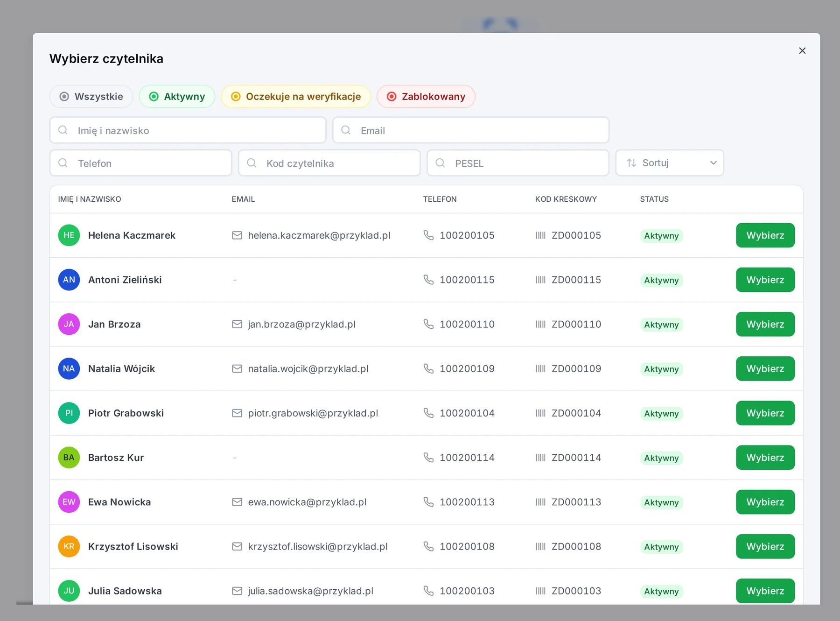The height and width of the screenshot is (621, 840).
Task: Click barcode value ZD000108
Action: pyautogui.click(x=576, y=546)
